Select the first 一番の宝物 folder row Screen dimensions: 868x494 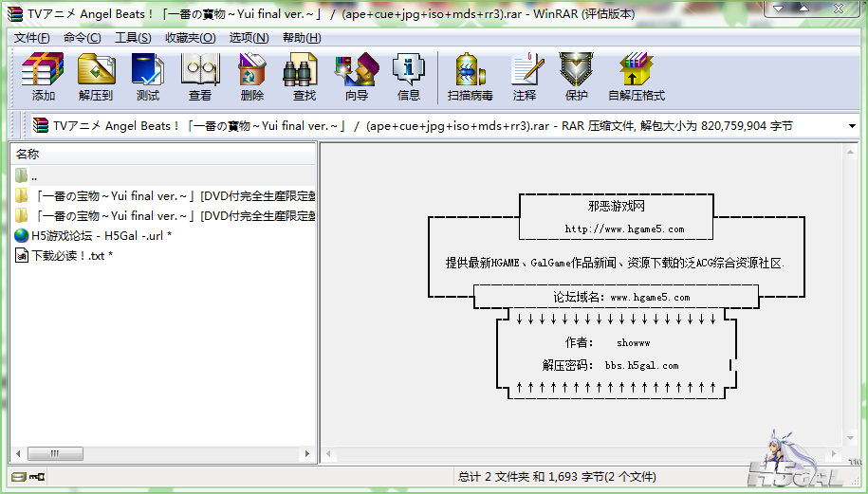point(165,196)
